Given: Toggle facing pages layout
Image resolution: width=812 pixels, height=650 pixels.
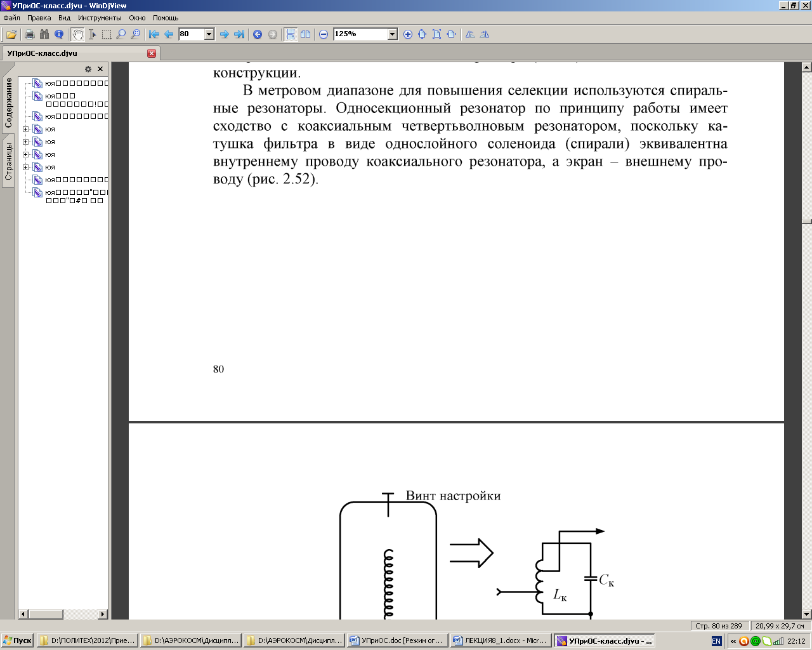Looking at the screenshot, I should click(306, 34).
